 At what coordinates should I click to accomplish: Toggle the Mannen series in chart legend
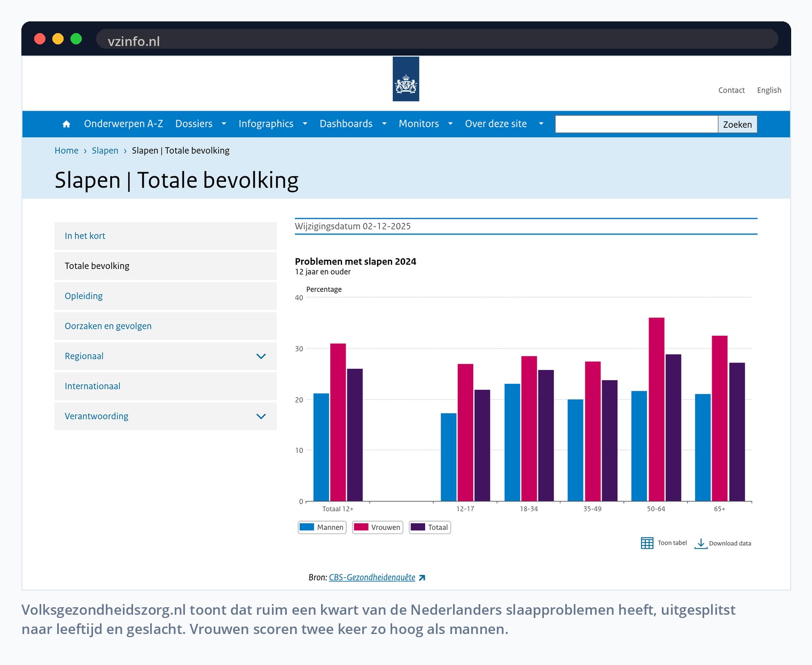322,528
